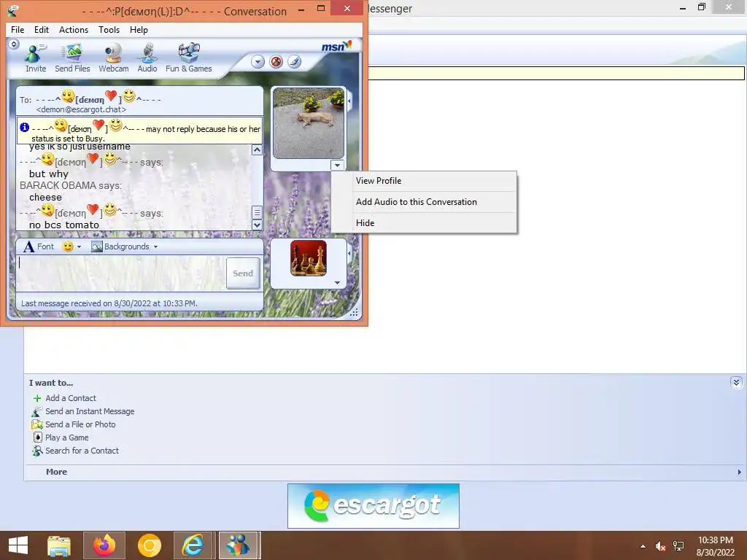
Task: Open the Actions menu
Action: point(74,29)
